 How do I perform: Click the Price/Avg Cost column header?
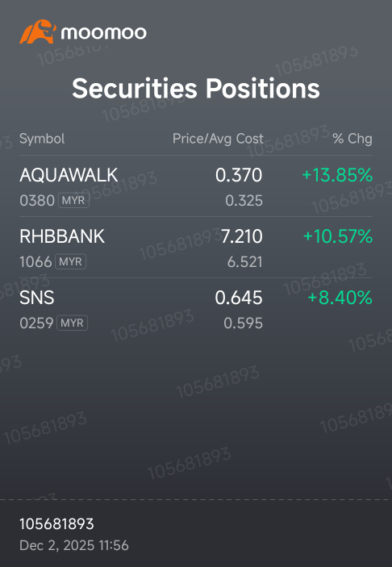tap(218, 139)
